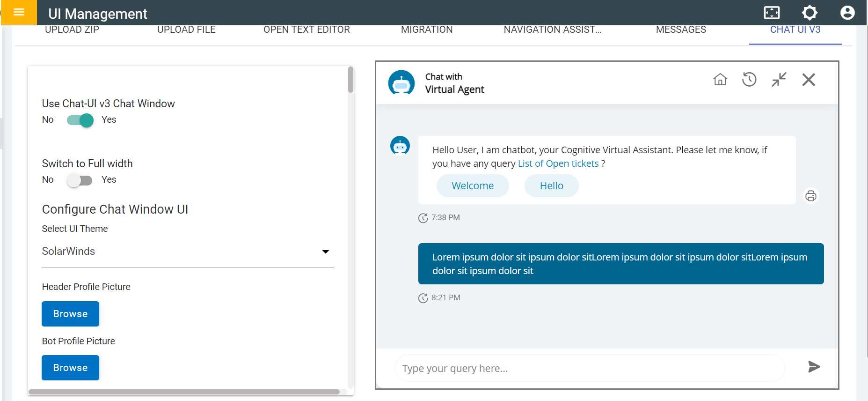Minimize the chat window with collapse arrows
This screenshot has height=401, width=868.
coord(779,80)
